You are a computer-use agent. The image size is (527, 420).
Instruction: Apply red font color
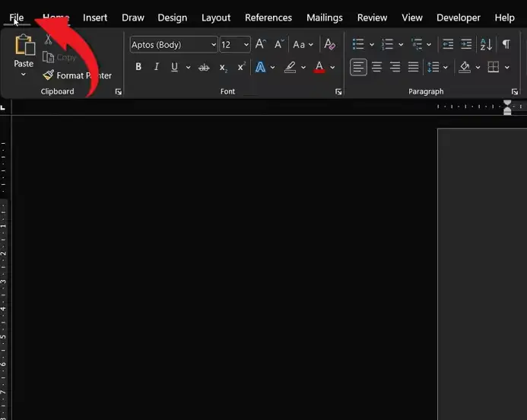(x=319, y=67)
